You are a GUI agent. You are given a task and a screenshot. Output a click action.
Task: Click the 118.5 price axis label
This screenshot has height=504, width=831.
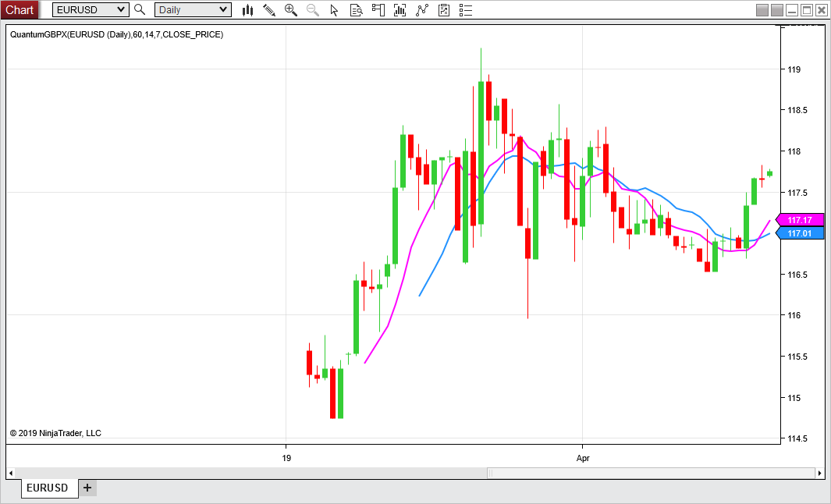coord(797,110)
